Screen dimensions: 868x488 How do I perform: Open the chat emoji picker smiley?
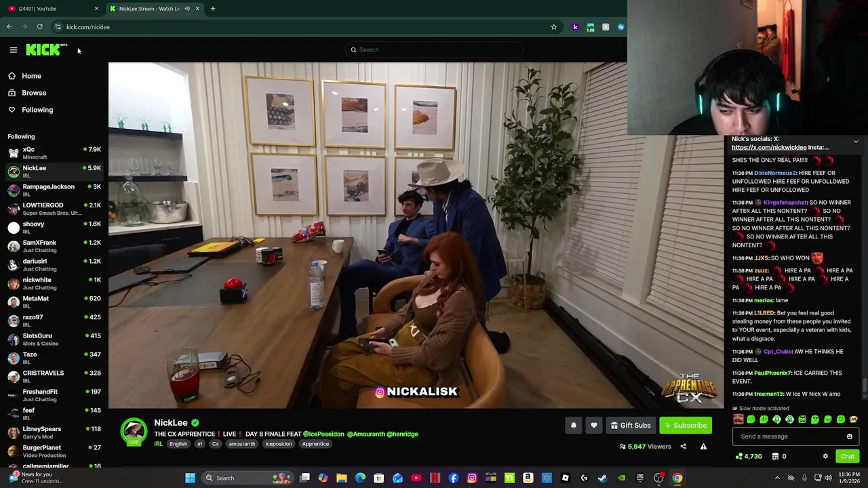pos(849,436)
